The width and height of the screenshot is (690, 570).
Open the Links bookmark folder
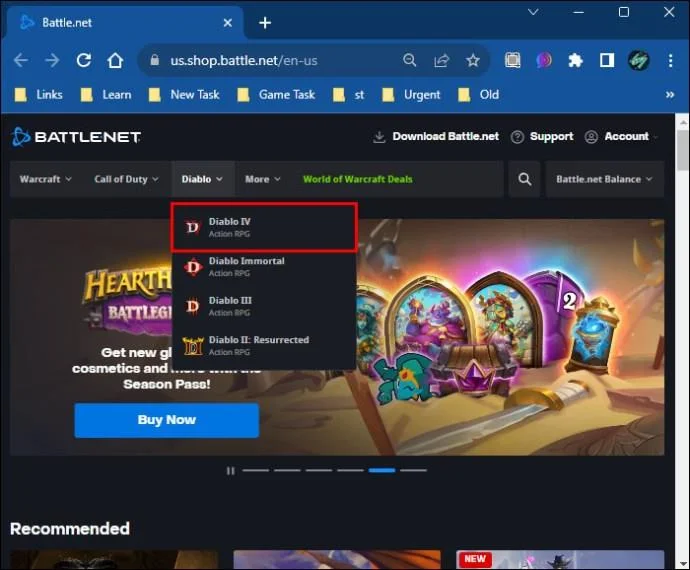39,95
